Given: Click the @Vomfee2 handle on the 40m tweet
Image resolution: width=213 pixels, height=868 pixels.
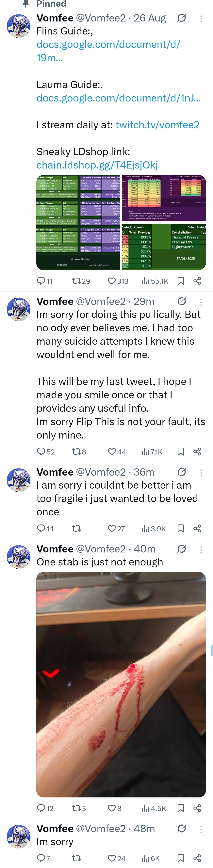Looking at the screenshot, I should [x=101, y=549].
